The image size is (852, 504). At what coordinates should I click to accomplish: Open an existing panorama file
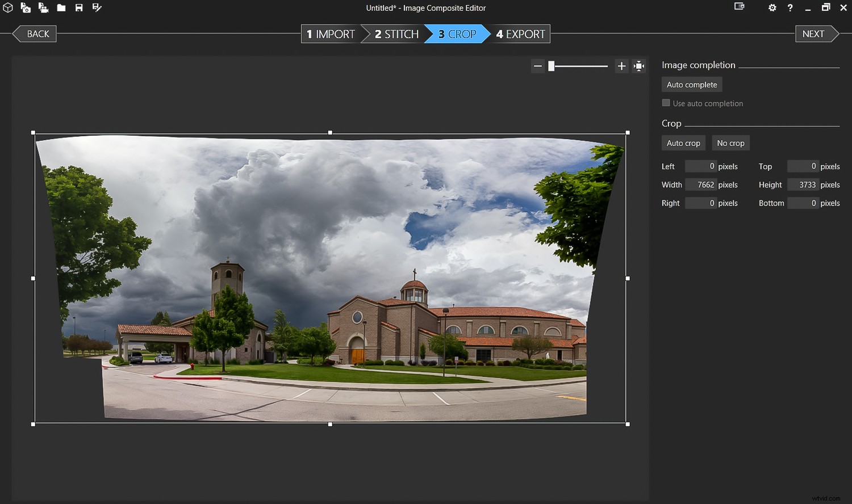click(x=61, y=8)
